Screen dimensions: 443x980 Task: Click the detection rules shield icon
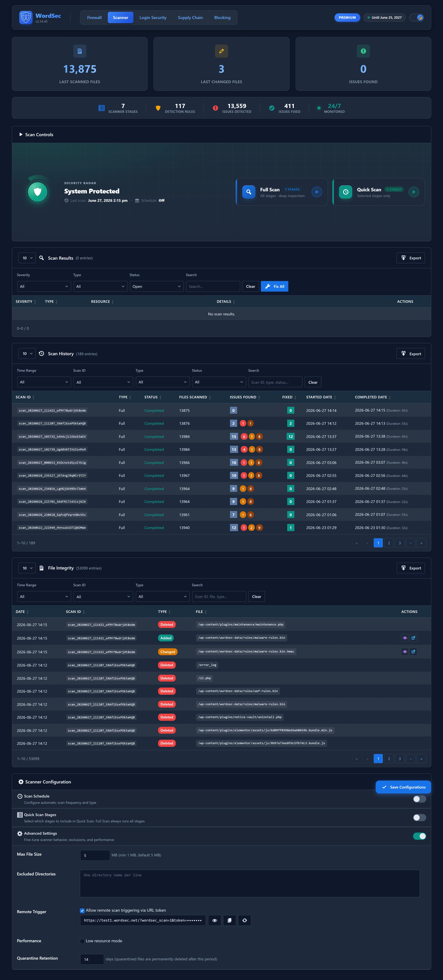tap(158, 108)
